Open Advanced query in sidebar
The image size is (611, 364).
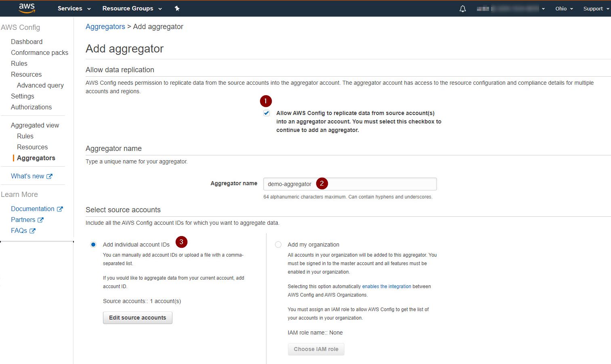coord(40,85)
